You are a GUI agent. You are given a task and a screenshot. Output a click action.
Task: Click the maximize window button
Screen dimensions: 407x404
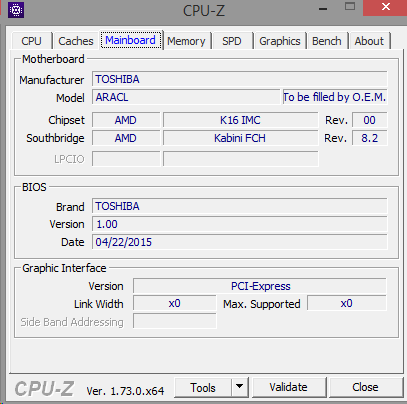pos(350,7)
